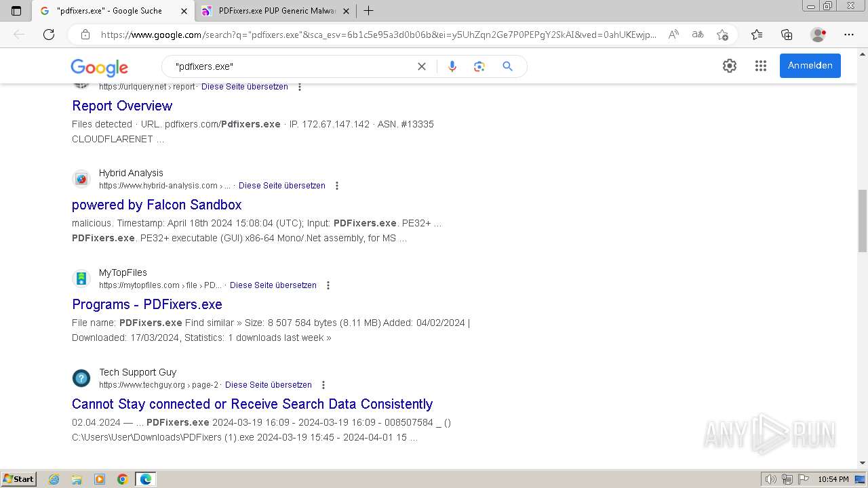
Task: Click the taskbar clock 10:54 PM
Action: click(833, 479)
